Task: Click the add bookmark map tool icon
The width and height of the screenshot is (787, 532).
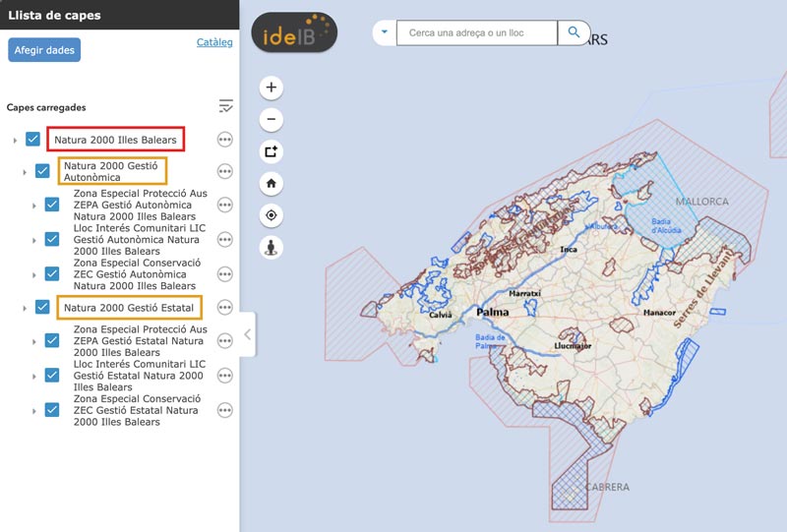Action: pos(272,151)
